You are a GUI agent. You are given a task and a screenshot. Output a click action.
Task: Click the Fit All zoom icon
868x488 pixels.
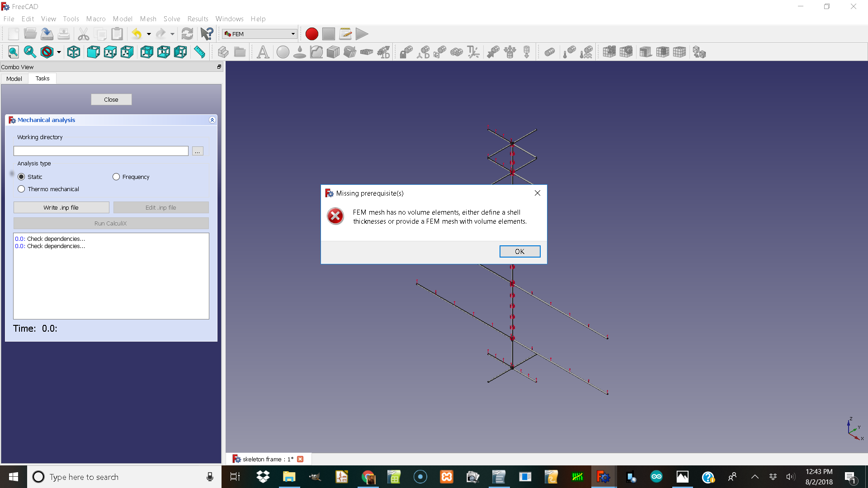point(13,52)
